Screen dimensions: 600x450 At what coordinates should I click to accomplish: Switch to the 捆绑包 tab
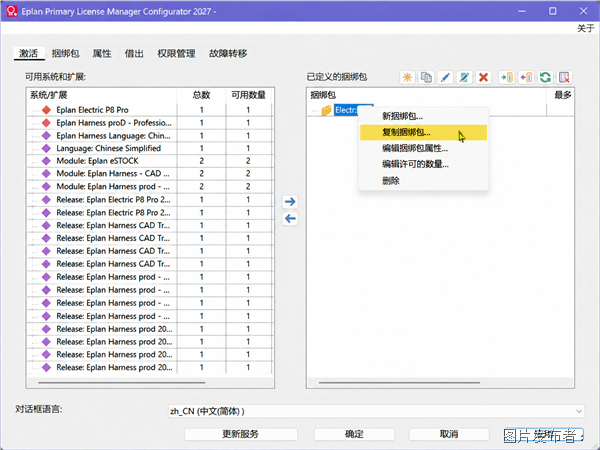pyautogui.click(x=65, y=53)
